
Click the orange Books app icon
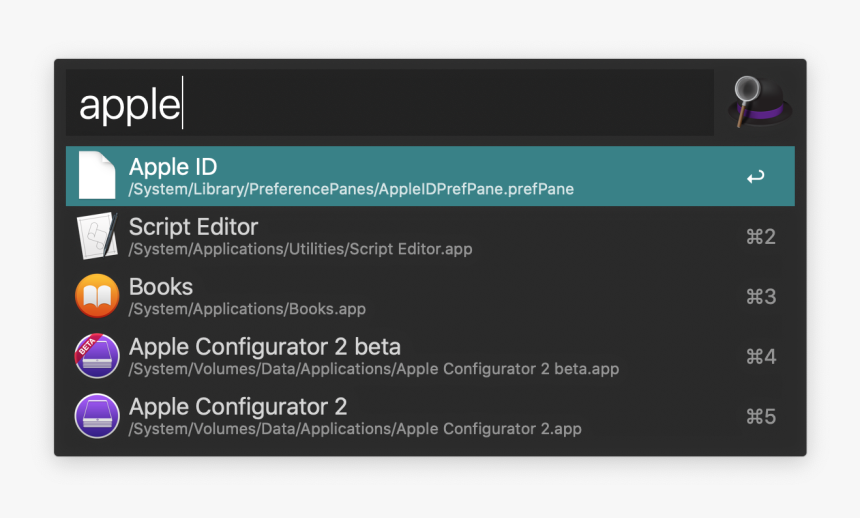point(97,296)
